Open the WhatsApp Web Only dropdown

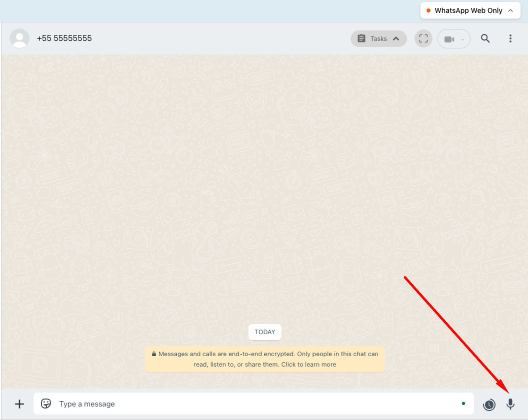(469, 10)
